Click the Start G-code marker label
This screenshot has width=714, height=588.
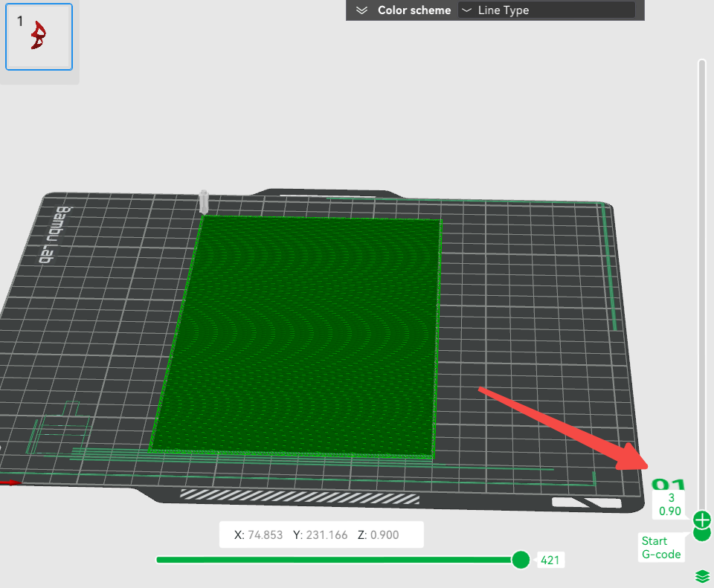660,547
